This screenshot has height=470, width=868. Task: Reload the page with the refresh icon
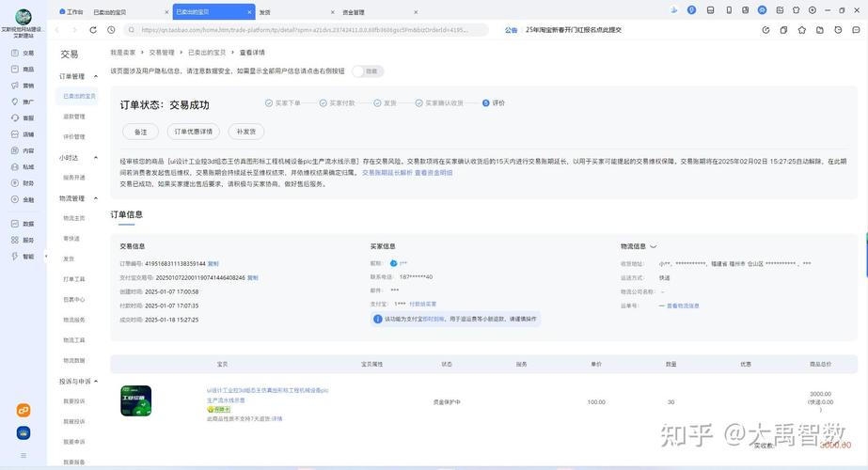93,30
